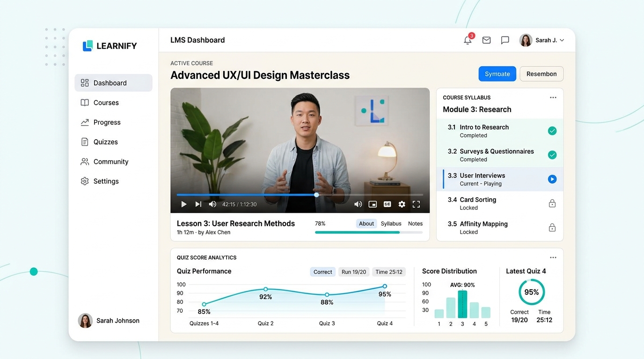Image resolution: width=644 pixels, height=359 pixels.
Task: Activate picture-in-picture on the video player
Action: click(x=373, y=204)
